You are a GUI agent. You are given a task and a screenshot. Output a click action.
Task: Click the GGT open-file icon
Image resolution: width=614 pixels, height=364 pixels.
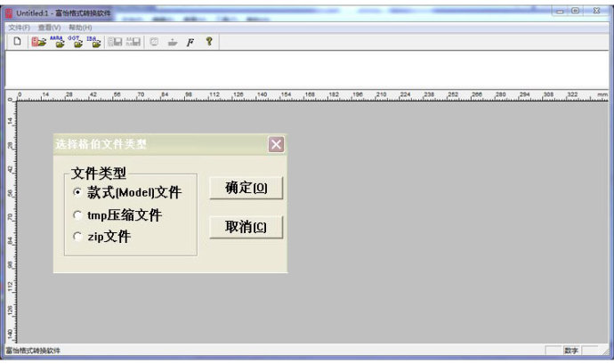pyautogui.click(x=77, y=42)
